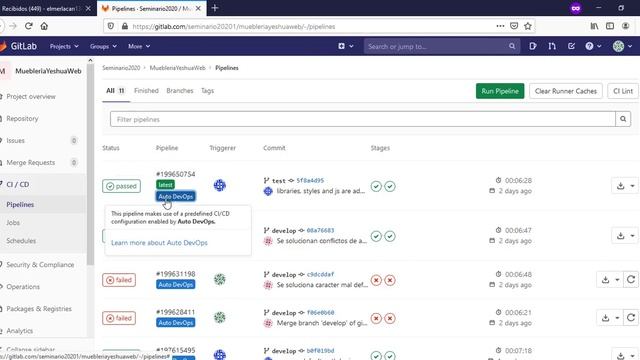Viewport: 640px width, 360px height.
Task: Click the search magnifier in top search box
Action: tap(512, 46)
